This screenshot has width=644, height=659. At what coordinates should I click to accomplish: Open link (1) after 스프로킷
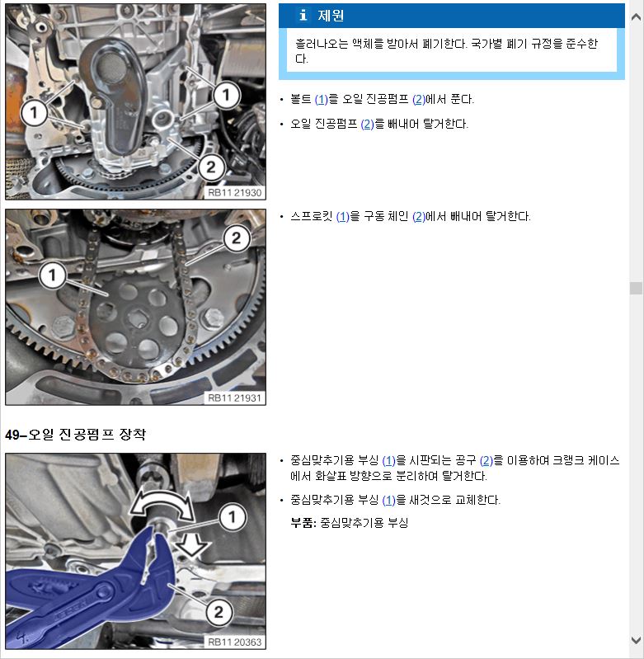[343, 217]
